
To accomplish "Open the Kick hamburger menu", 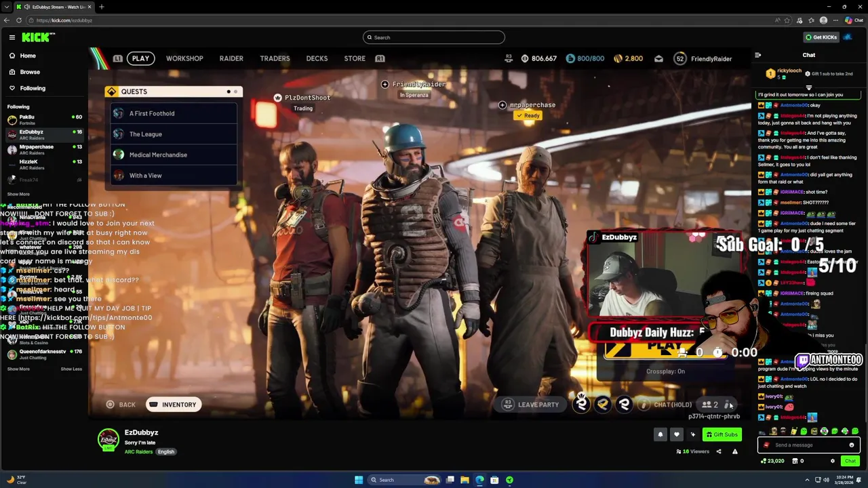I will point(12,37).
